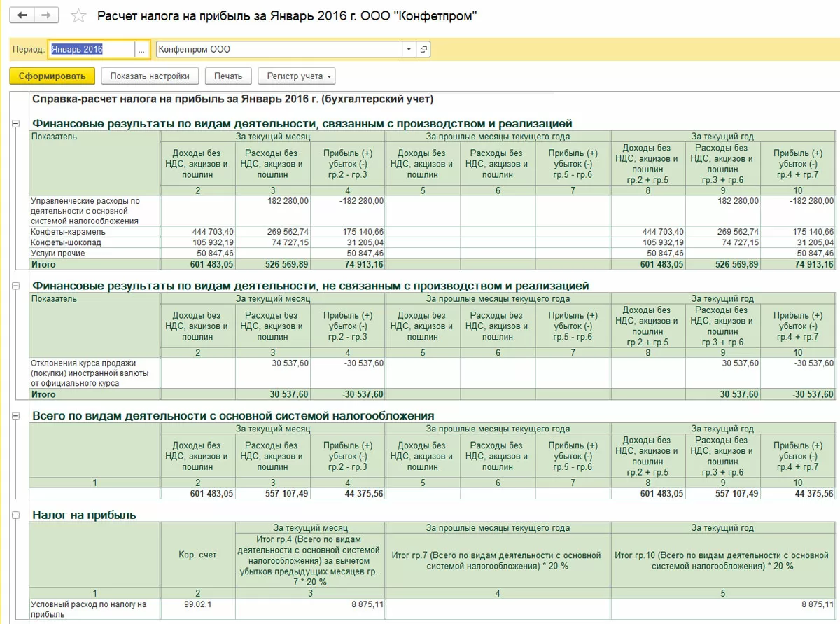Open the Регистр учета dropdown

click(297, 76)
